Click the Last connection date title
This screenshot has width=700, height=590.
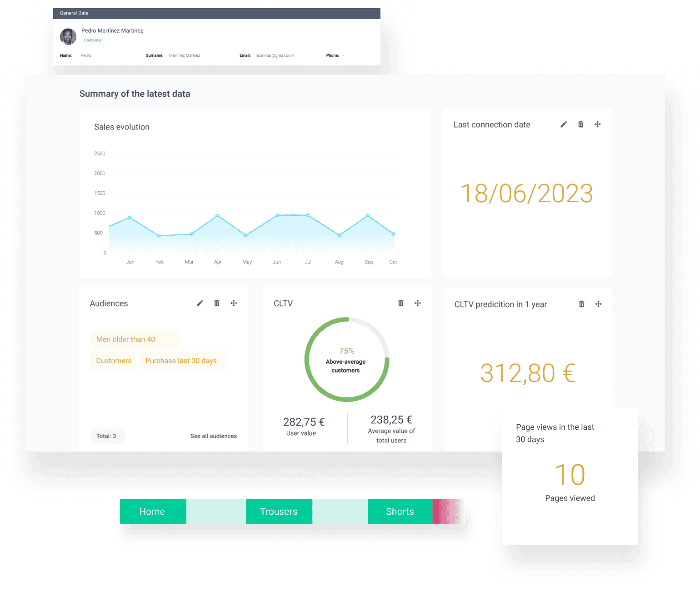(x=492, y=125)
